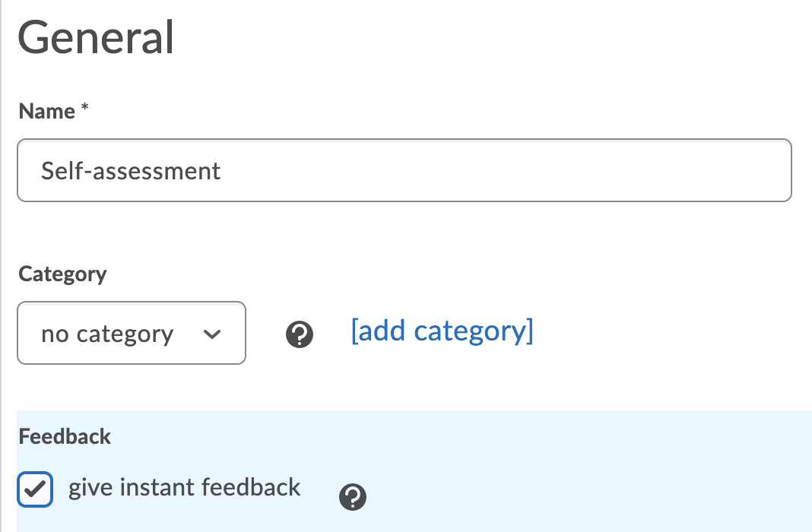The width and height of the screenshot is (812, 532).
Task: Click the Category field label
Action: [62, 274]
